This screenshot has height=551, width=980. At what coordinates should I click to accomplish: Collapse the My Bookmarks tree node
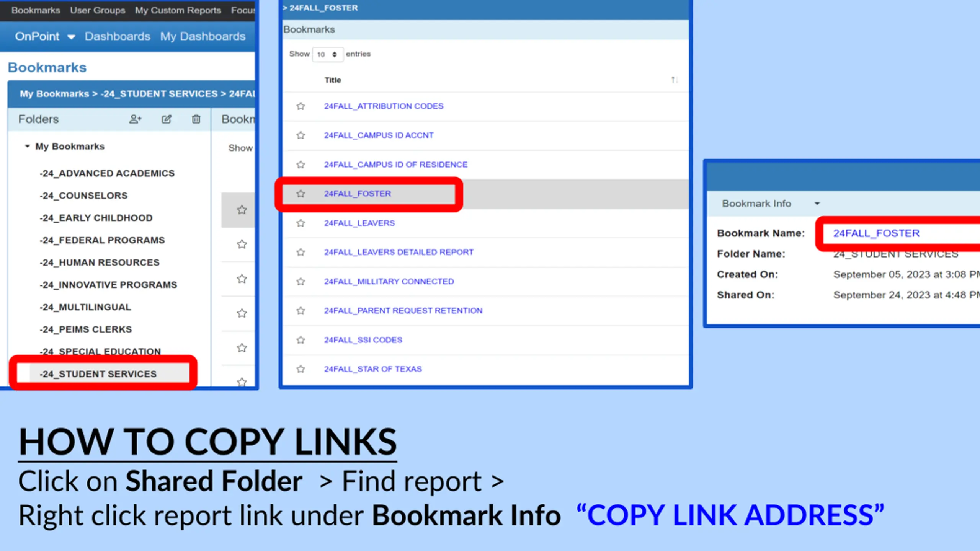click(x=27, y=146)
